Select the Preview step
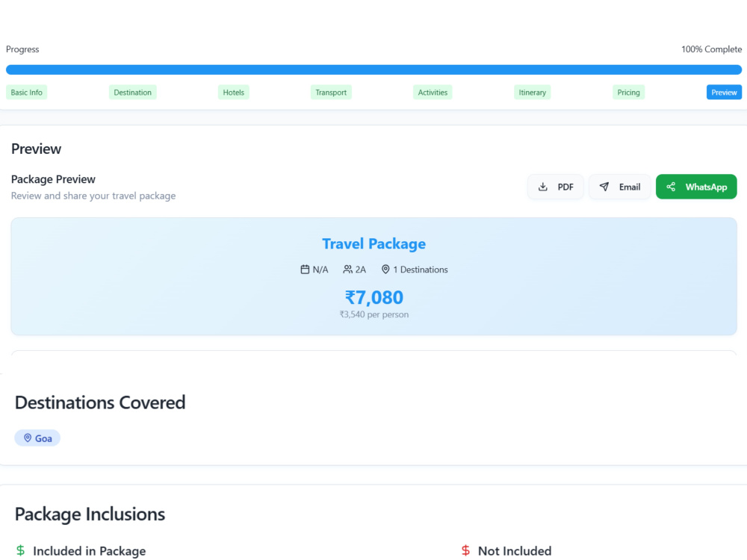The width and height of the screenshot is (747, 560). tap(724, 93)
